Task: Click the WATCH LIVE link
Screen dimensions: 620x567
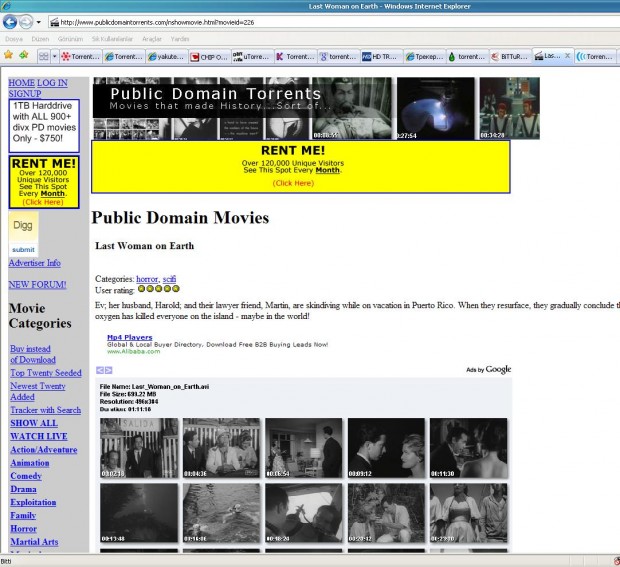Action: pos(39,437)
